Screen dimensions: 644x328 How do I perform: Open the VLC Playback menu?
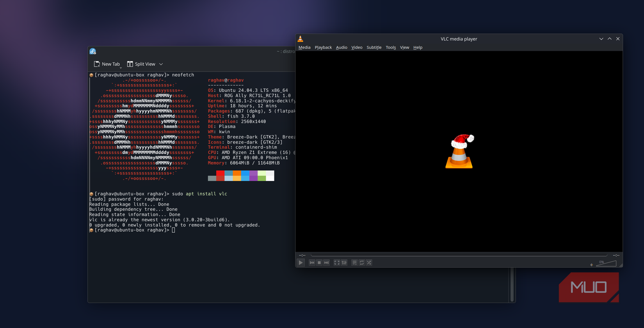click(x=323, y=47)
